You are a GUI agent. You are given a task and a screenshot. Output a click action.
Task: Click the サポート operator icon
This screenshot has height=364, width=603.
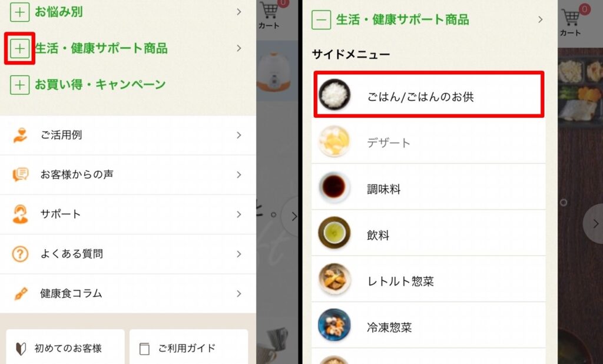pos(20,214)
